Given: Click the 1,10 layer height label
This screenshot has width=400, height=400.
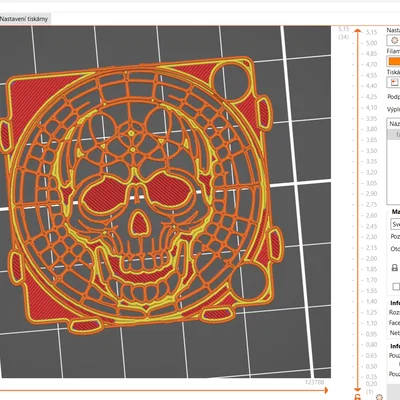Looking at the screenshot, I should (371, 323).
